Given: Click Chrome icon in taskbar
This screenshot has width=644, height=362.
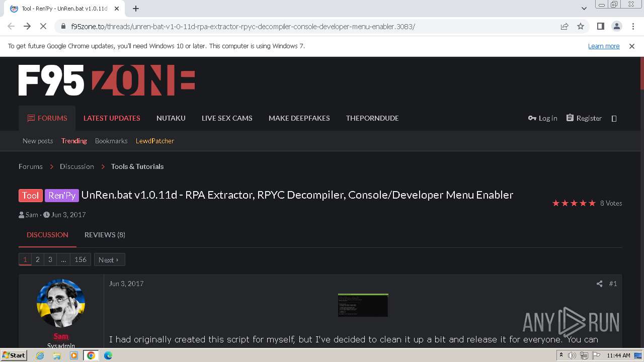Looking at the screenshot, I should click(x=91, y=355).
